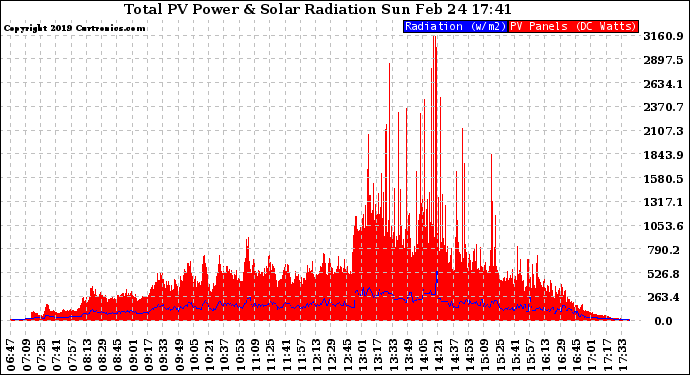Click the x-axis time label 12:29
This screenshot has width=690, height=375.
coord(331,355)
